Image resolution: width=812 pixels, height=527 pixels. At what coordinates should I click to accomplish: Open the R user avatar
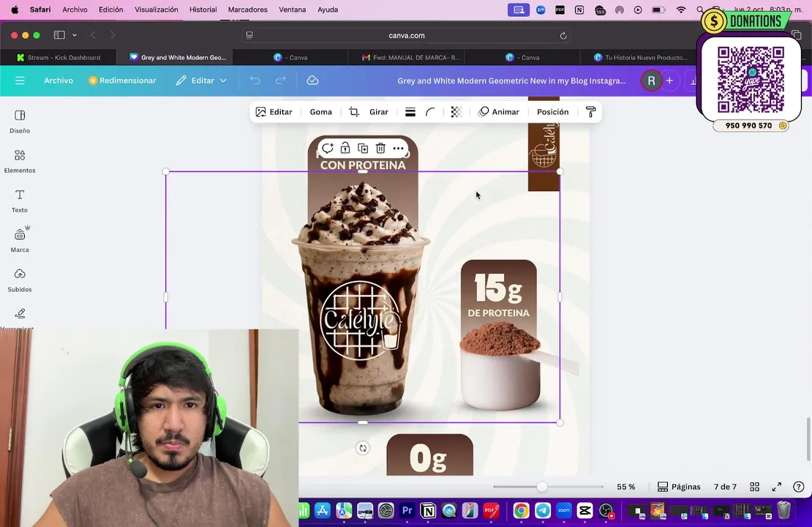[x=651, y=81]
